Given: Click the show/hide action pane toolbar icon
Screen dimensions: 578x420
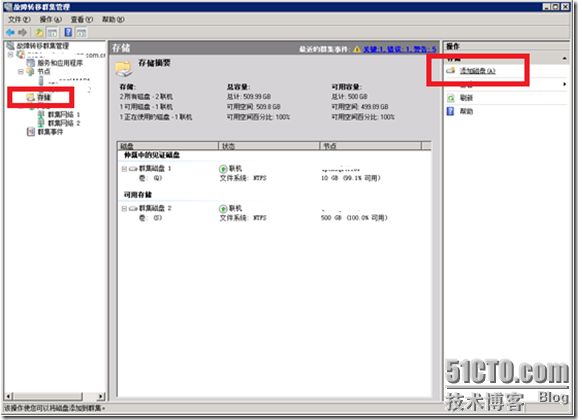Looking at the screenshot, I should point(81,32).
